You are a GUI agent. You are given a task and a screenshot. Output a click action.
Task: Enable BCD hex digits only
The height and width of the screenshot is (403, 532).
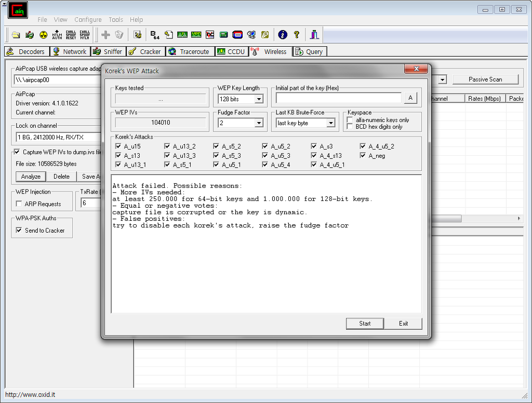click(x=350, y=127)
